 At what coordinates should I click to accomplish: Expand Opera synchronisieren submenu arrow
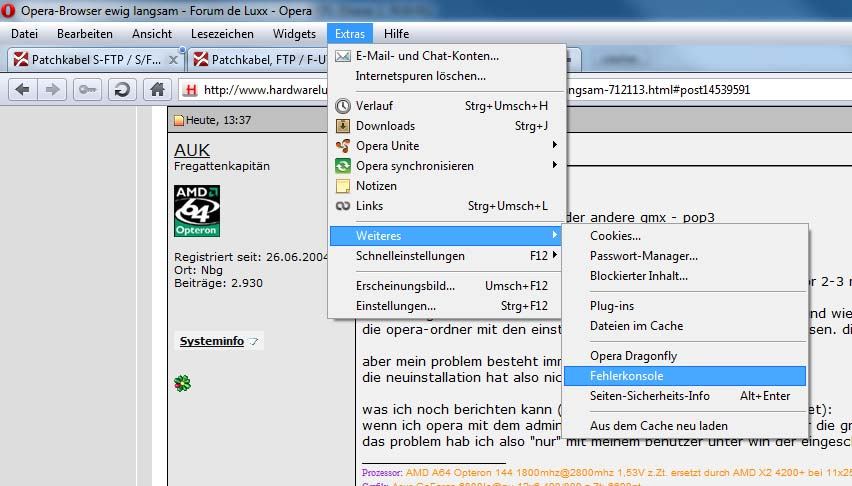point(554,165)
